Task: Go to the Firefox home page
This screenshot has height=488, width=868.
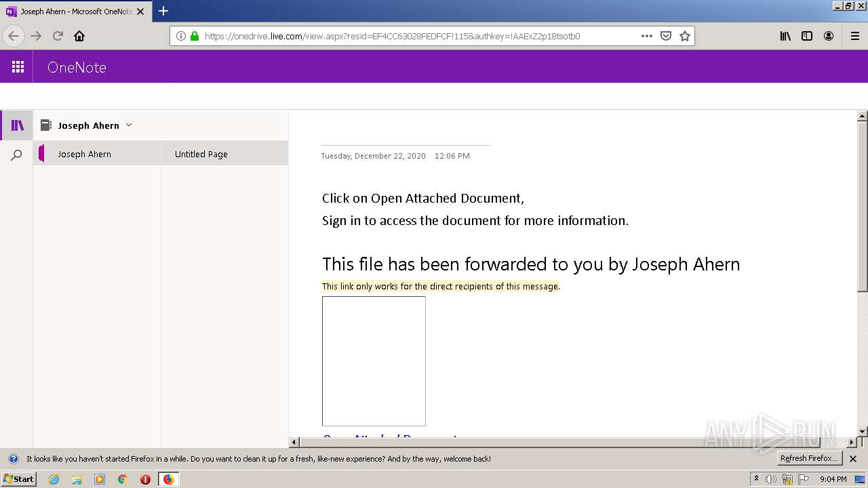Action: click(79, 36)
